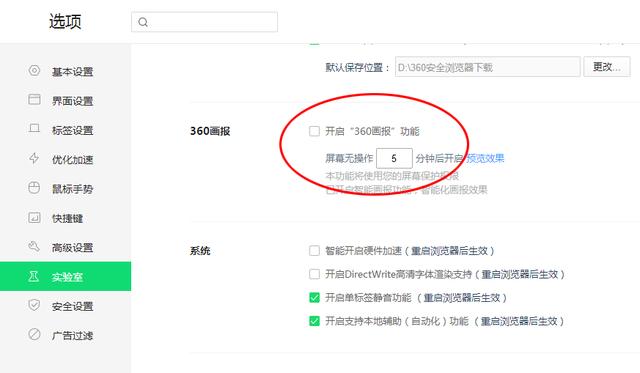The height and width of the screenshot is (373, 640).
Task: Open the 快捷键 keyboard shortcut icon
Action: (x=34, y=218)
